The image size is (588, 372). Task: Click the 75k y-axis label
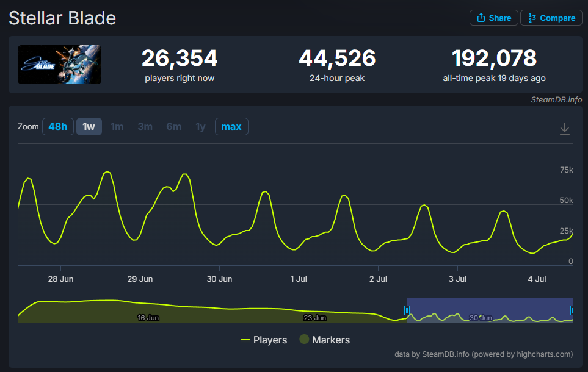(x=566, y=170)
